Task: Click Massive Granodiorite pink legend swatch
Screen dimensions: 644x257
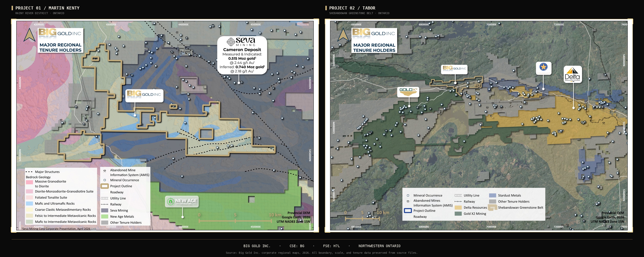Action: pyautogui.click(x=29, y=182)
